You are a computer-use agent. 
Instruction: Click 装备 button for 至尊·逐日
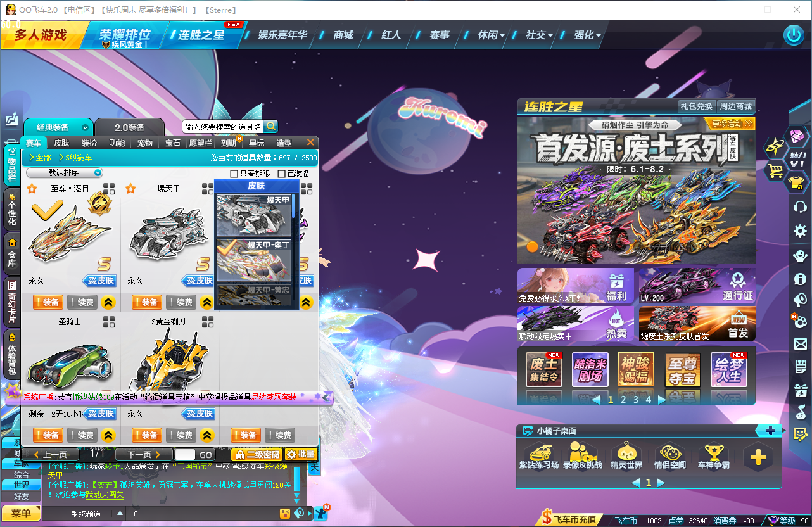[x=48, y=303]
